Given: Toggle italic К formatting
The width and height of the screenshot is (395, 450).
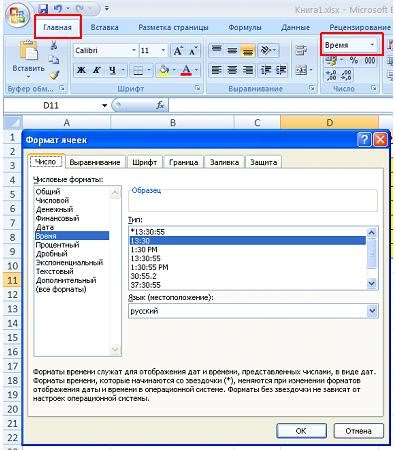Looking at the screenshot, I should 96,70.
